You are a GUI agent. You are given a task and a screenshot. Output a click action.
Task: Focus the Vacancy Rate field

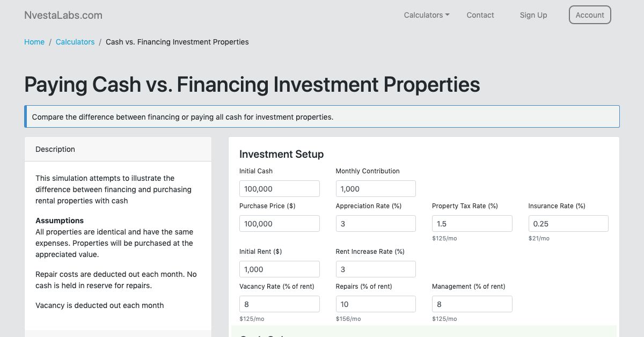coord(279,304)
